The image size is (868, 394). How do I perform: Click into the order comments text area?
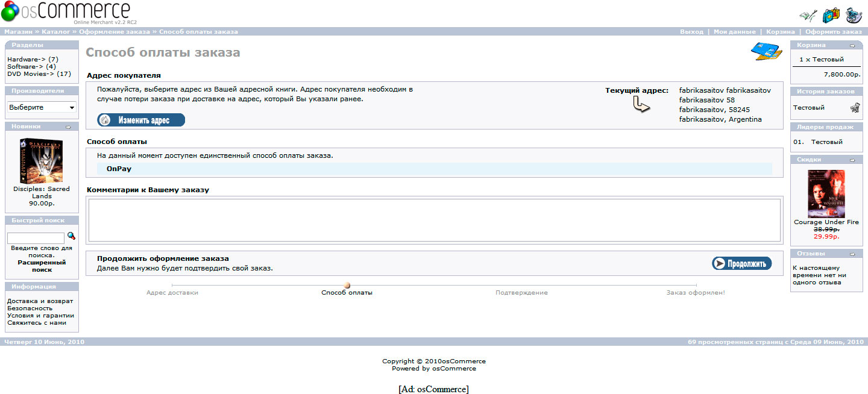(x=434, y=220)
